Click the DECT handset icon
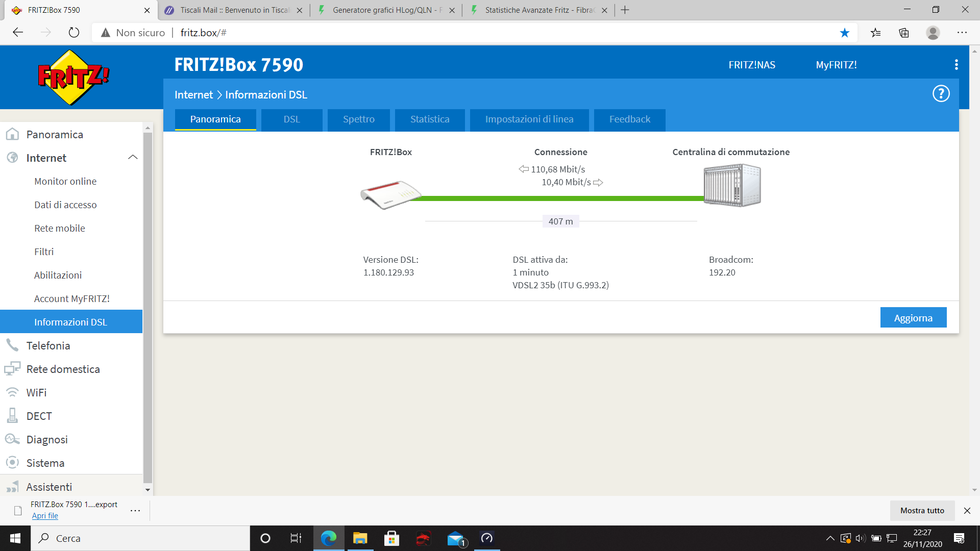Screen dimensions: 980x551 tap(12, 416)
